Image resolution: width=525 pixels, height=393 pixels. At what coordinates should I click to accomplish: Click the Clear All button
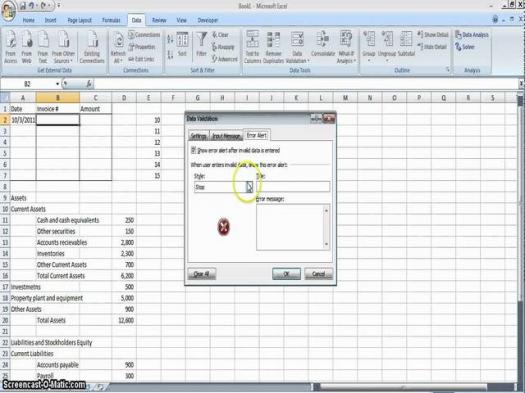[x=202, y=274]
